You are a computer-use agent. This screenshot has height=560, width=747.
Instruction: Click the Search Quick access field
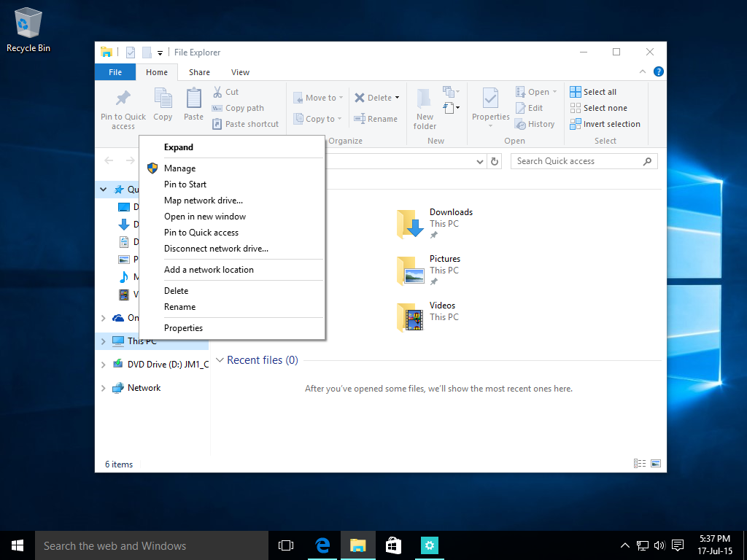coord(584,161)
